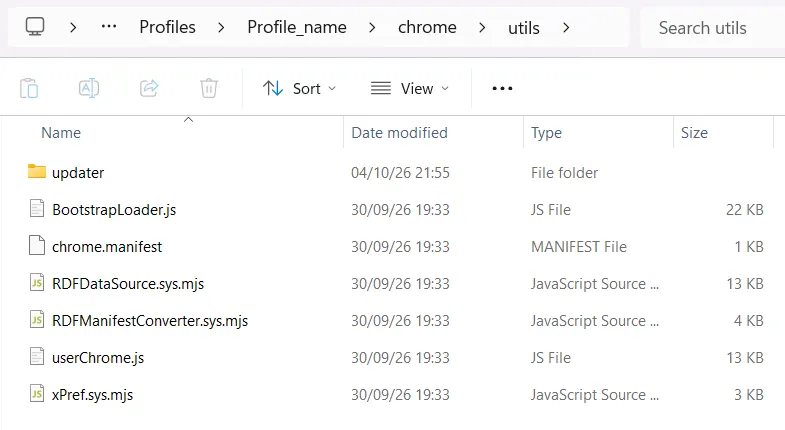The height and width of the screenshot is (430, 785).
Task: Open the breadcrumb ellipsis for hidden folders
Action: tap(109, 27)
